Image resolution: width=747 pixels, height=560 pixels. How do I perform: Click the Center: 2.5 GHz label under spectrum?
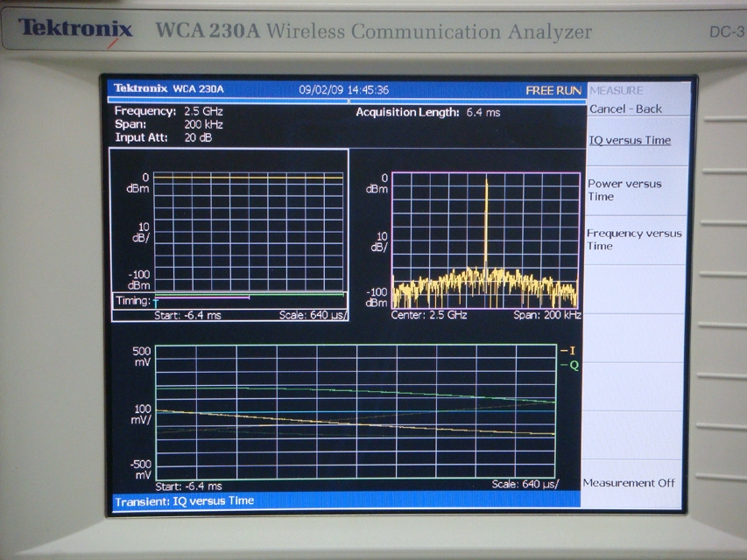429,315
